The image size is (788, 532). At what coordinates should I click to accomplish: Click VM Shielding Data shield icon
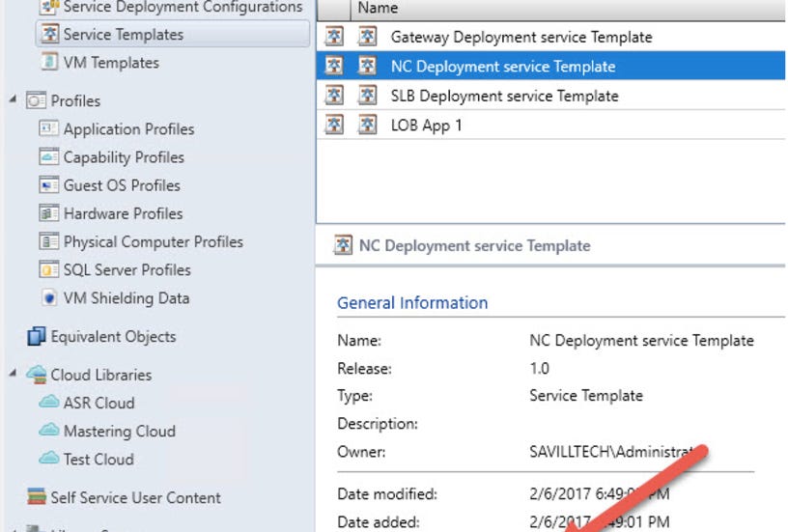[x=48, y=297]
